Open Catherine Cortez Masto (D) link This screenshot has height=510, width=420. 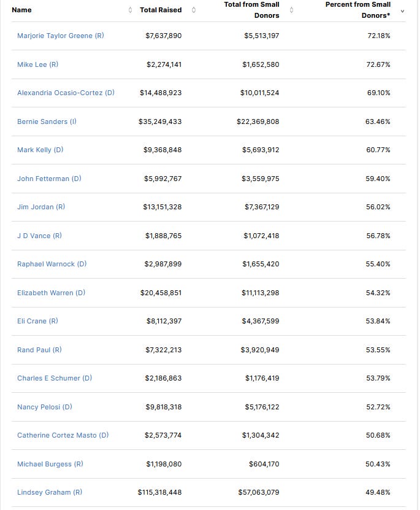[63, 435]
